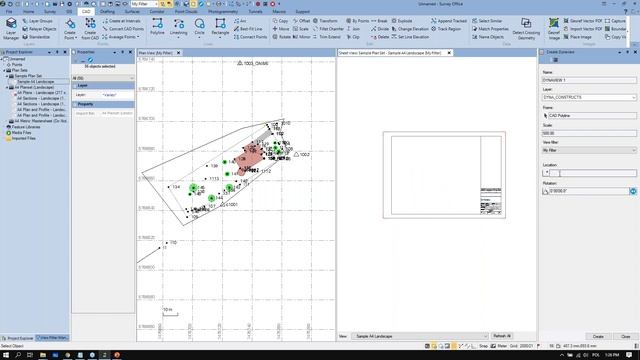Collapse the A4 Planset (Landscape) node

coord(7,87)
